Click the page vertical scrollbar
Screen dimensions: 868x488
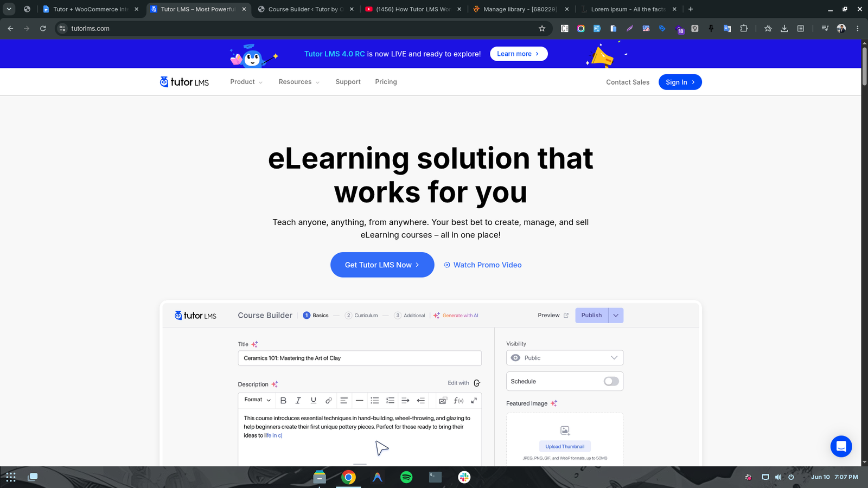point(865,67)
